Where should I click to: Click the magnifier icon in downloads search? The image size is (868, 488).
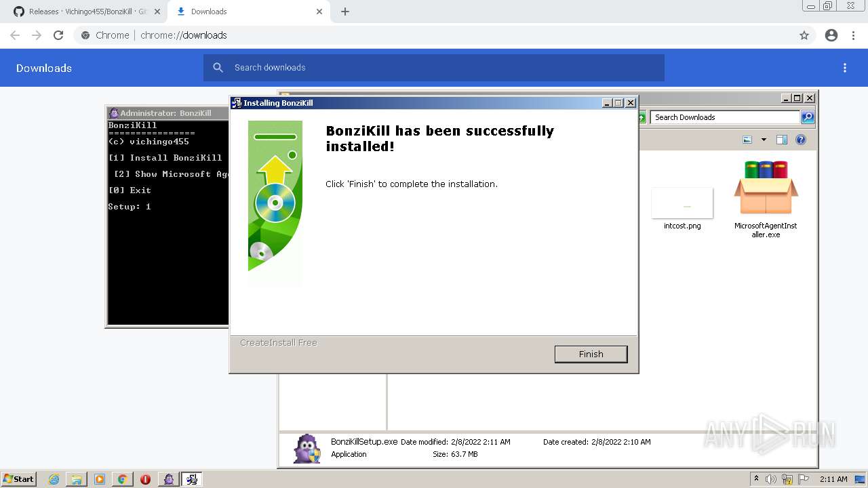point(218,68)
